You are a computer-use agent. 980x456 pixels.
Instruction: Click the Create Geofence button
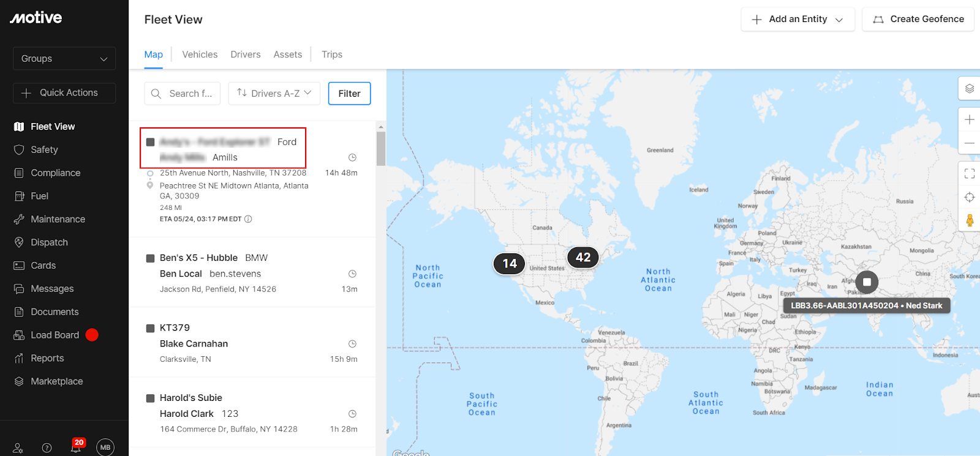click(x=918, y=20)
